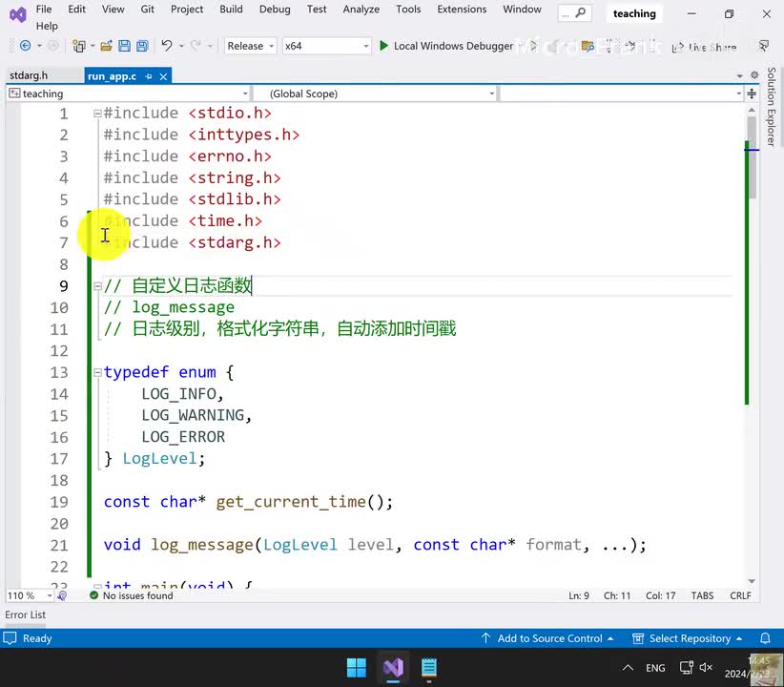Open the Debug menu

click(x=275, y=9)
